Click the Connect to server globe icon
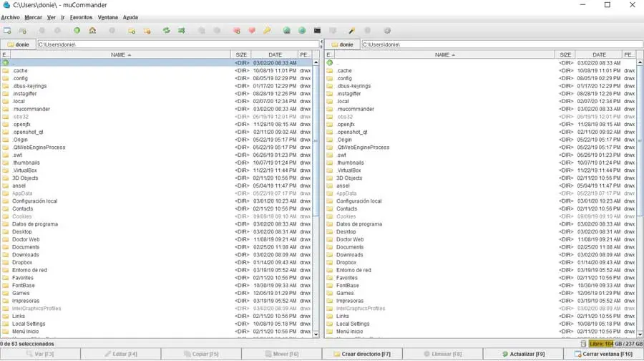This screenshot has width=644, height=361. tap(287, 30)
